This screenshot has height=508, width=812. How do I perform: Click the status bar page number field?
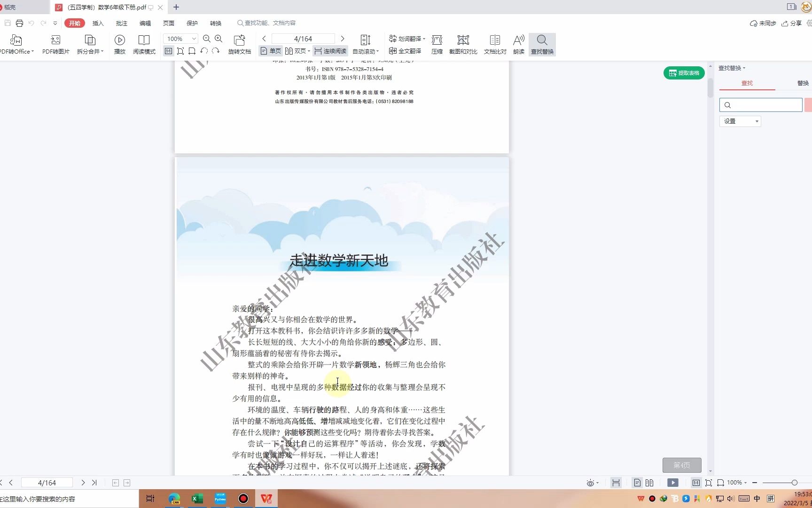tap(47, 483)
